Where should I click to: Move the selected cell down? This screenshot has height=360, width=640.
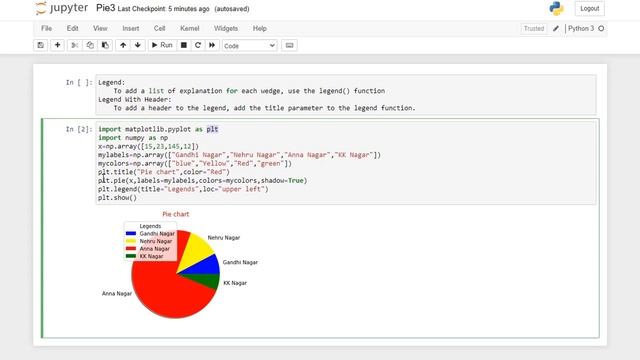[138, 45]
